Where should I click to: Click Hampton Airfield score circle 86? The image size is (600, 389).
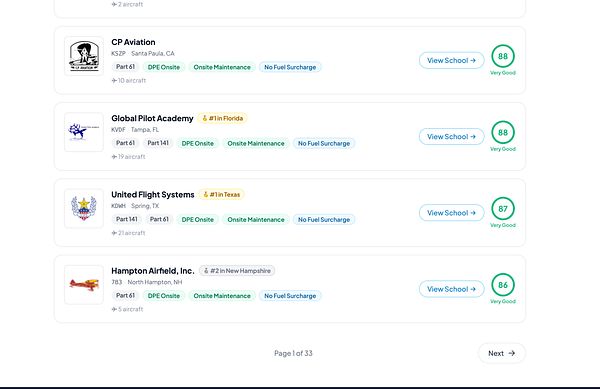click(503, 285)
